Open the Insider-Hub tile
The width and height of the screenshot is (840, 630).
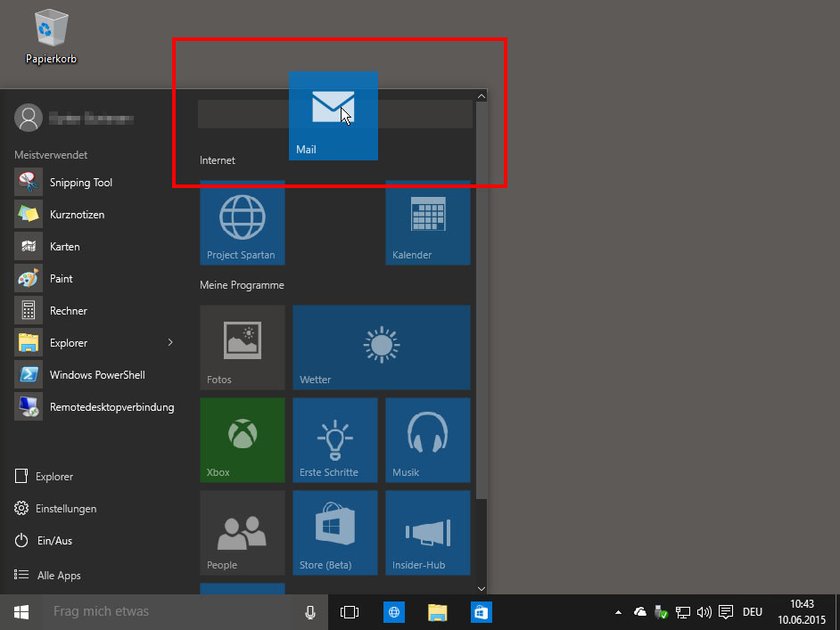pos(428,533)
